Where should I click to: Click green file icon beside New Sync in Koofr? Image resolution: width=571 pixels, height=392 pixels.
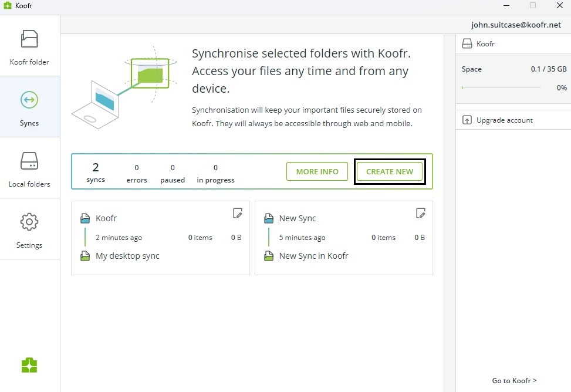pyautogui.click(x=268, y=256)
